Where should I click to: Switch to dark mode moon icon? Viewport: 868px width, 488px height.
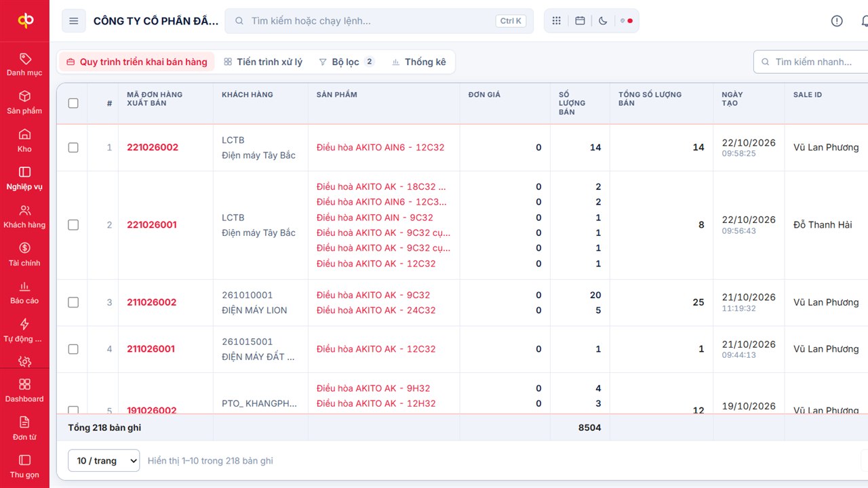point(603,21)
